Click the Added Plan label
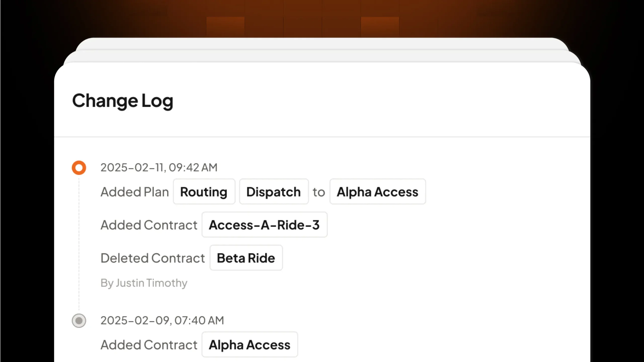Screen dimensions: 644x362 tap(135, 192)
